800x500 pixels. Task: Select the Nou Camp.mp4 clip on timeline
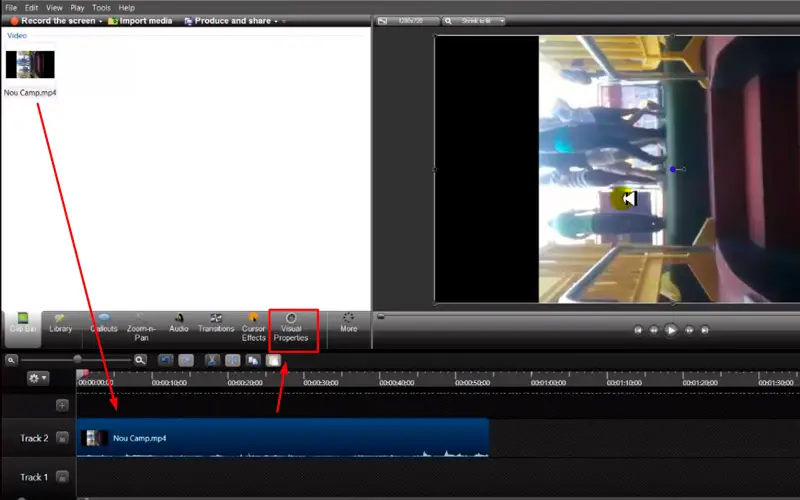[x=283, y=438]
